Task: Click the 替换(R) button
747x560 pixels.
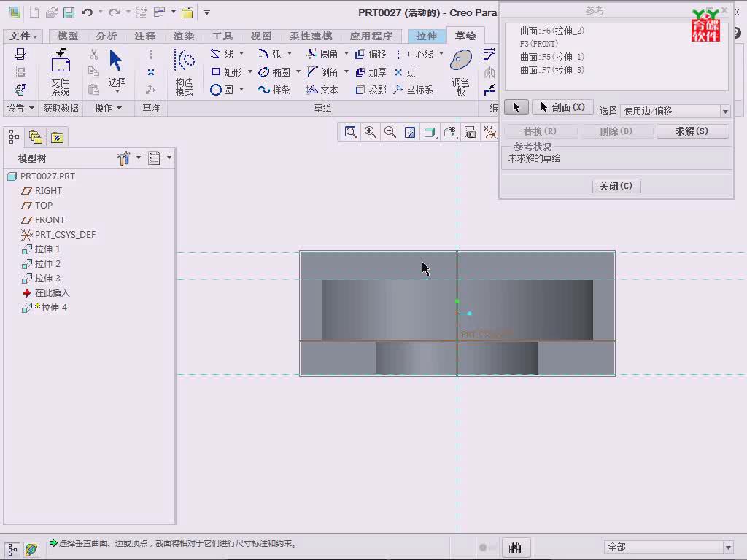Action: click(541, 131)
